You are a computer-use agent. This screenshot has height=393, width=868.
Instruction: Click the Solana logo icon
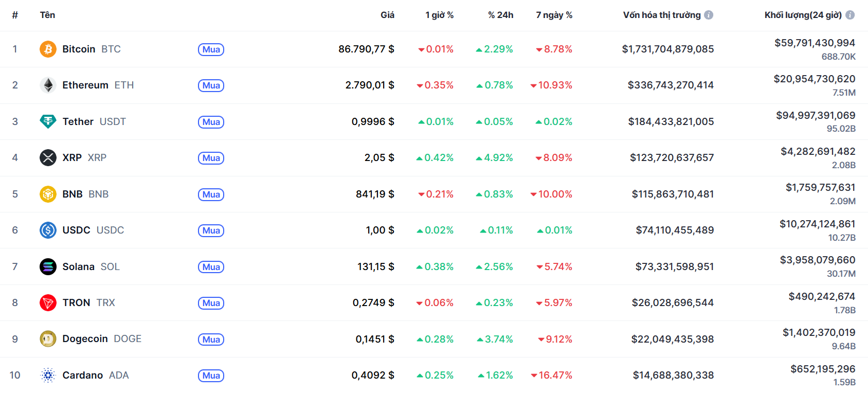point(48,266)
